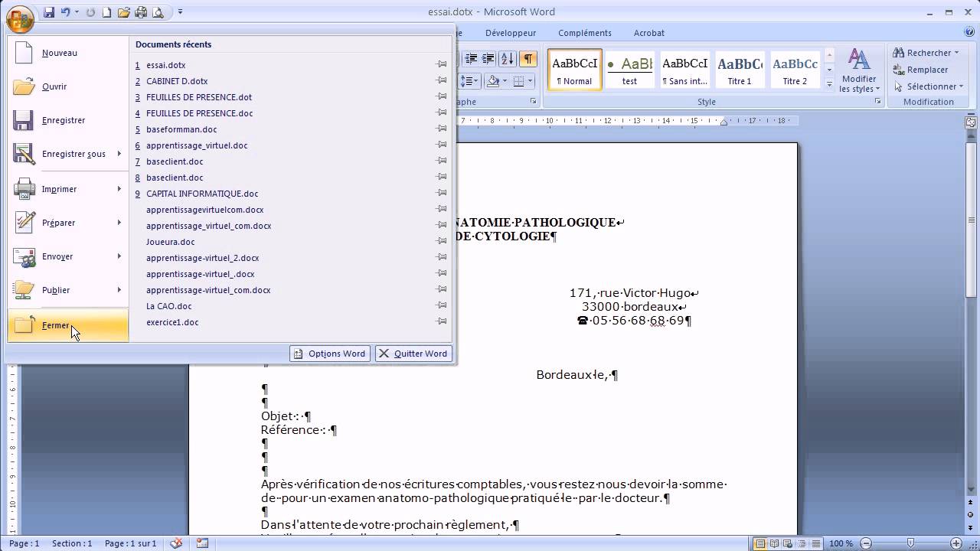The image size is (980, 551).
Task: Toggle show paragraph marks pilcrow icon
Action: click(x=528, y=59)
